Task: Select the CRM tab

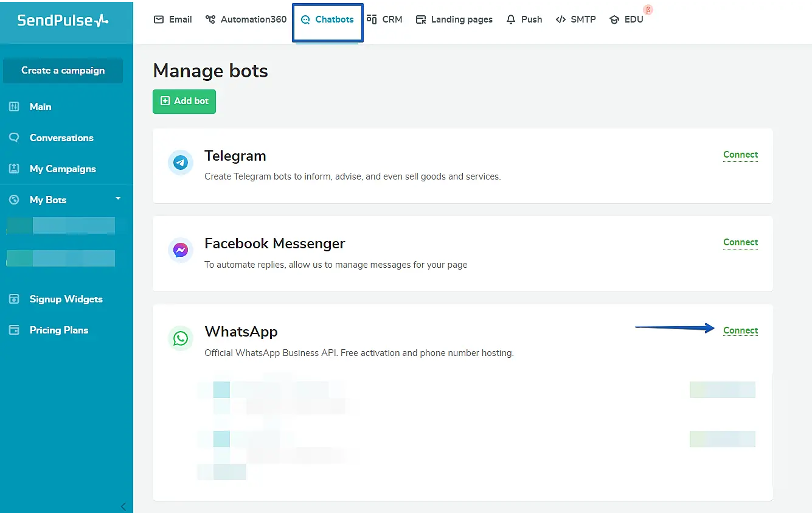Action: point(384,19)
